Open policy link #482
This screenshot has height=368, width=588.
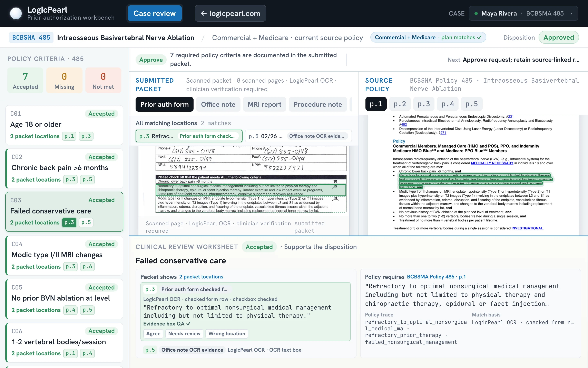[404, 124]
